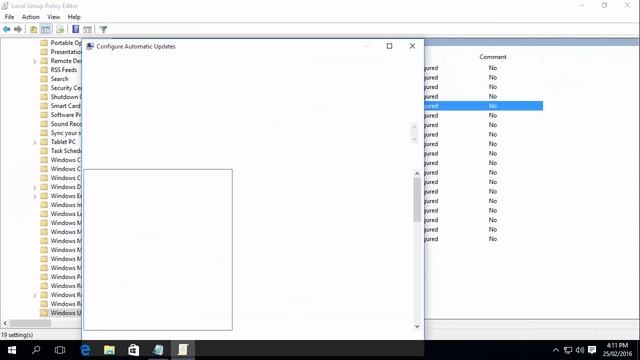The height and width of the screenshot is (360, 640).
Task: Open the File menu
Action: [9, 17]
